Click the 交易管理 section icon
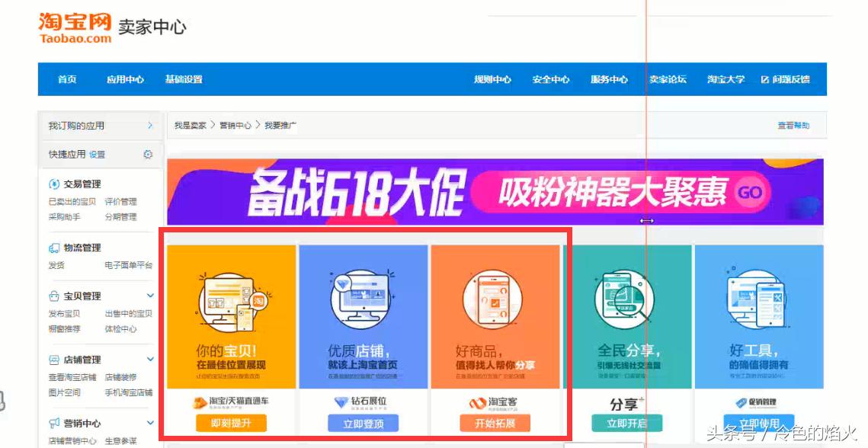Screen dimensions: 868x448 (x=54, y=184)
